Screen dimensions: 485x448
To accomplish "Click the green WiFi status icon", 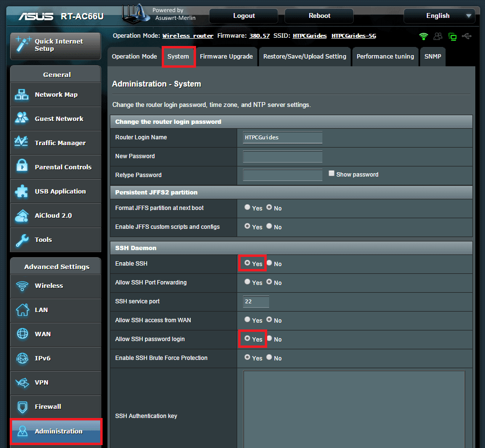I will click(x=424, y=36).
